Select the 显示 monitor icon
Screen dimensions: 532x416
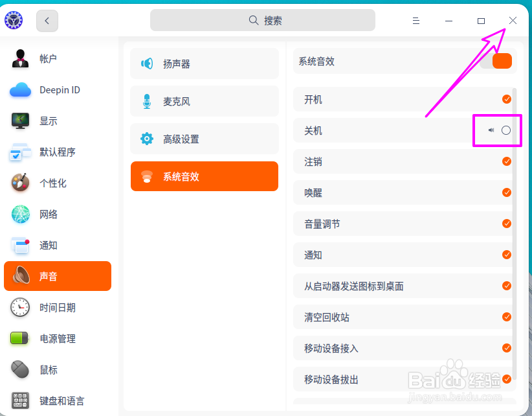[20, 121]
